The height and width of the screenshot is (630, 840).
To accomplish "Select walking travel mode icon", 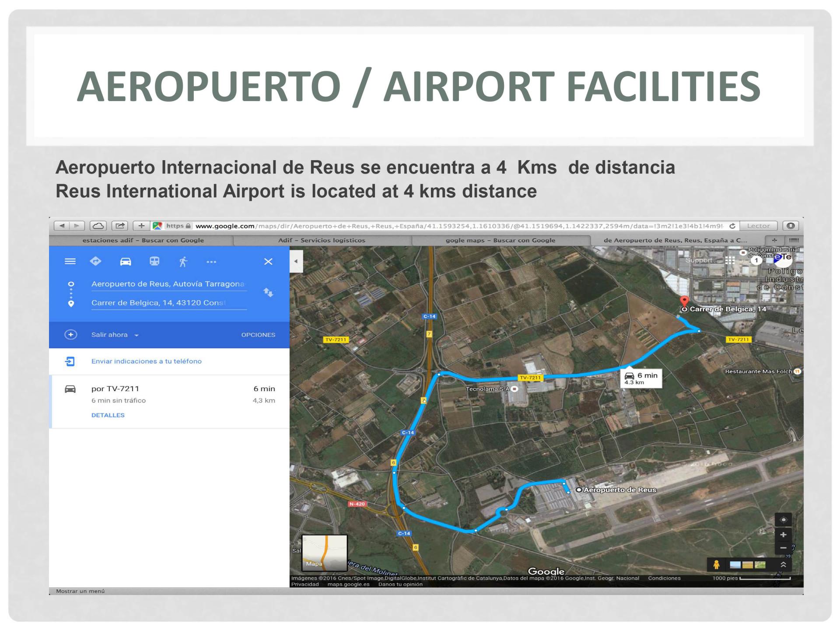I will 183,262.
